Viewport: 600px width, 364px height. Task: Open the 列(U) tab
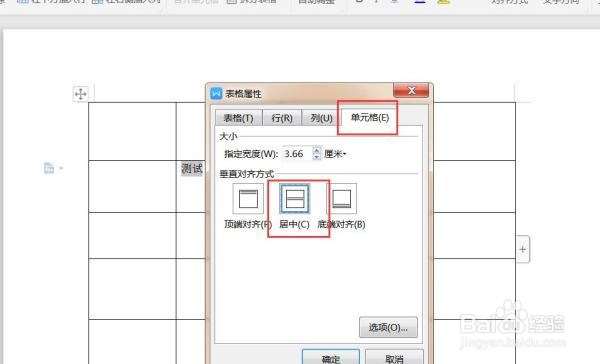[321, 118]
